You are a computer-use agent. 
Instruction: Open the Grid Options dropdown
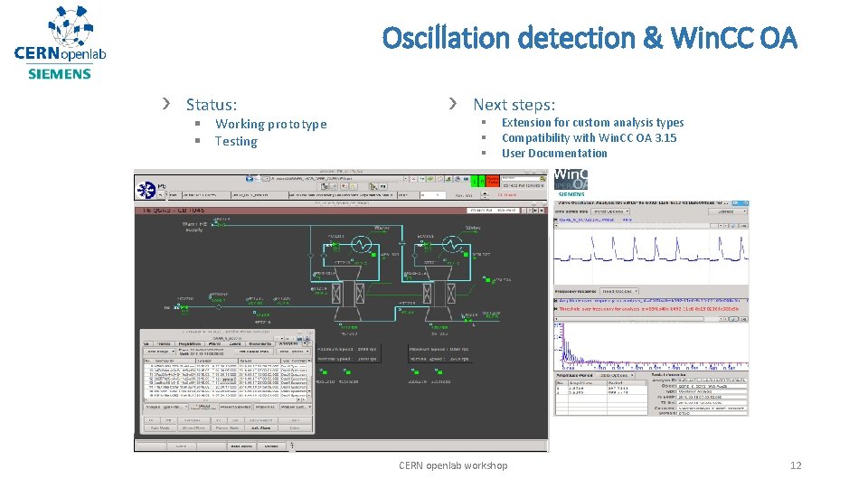tap(616, 375)
